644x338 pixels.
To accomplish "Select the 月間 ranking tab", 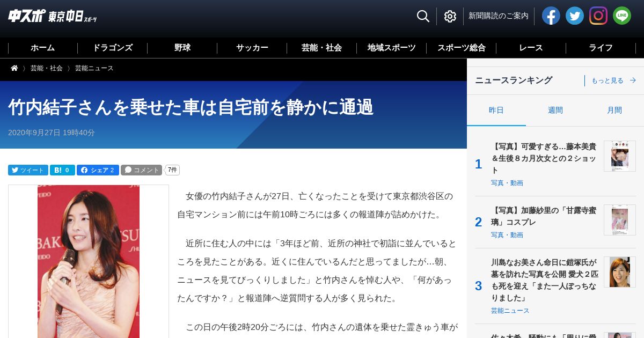I will click(x=614, y=111).
